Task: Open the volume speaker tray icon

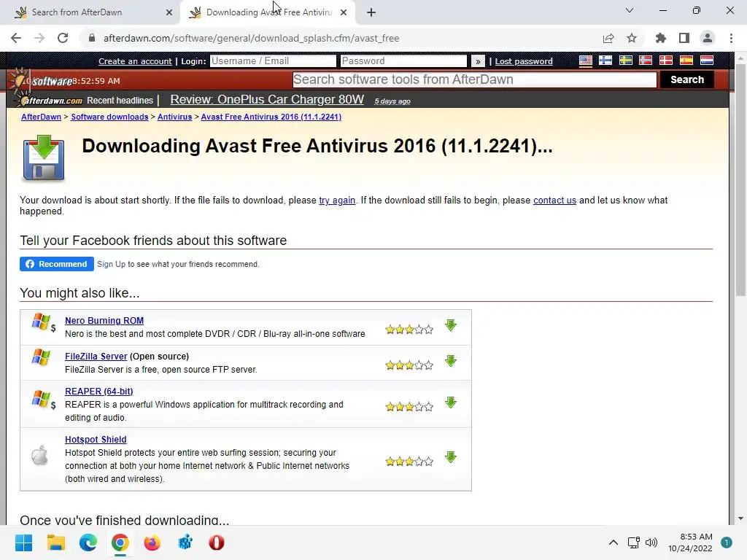Action: pyautogui.click(x=651, y=542)
